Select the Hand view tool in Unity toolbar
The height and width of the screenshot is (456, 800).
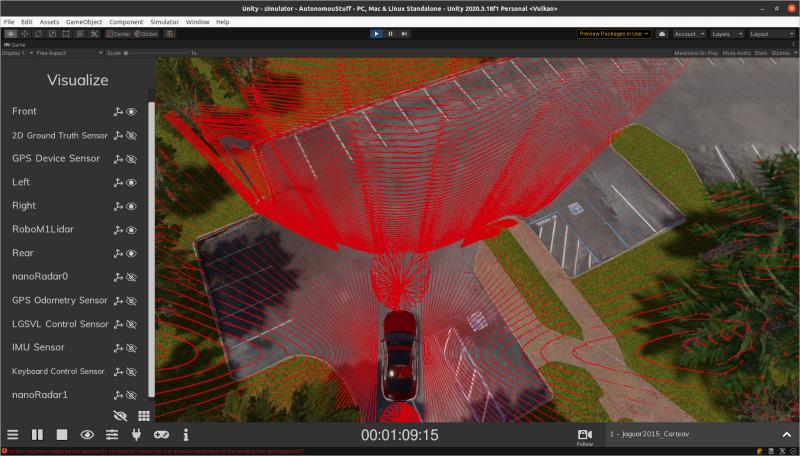(10, 34)
